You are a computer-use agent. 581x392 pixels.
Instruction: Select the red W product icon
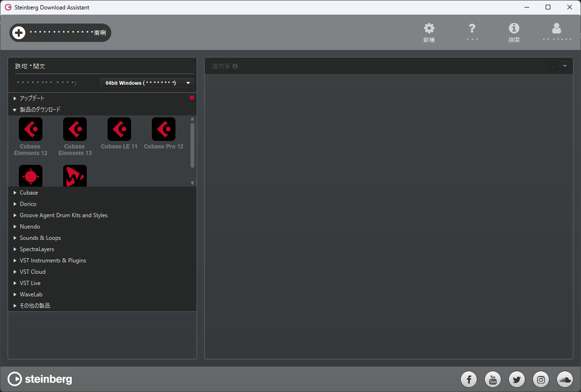[x=75, y=176]
